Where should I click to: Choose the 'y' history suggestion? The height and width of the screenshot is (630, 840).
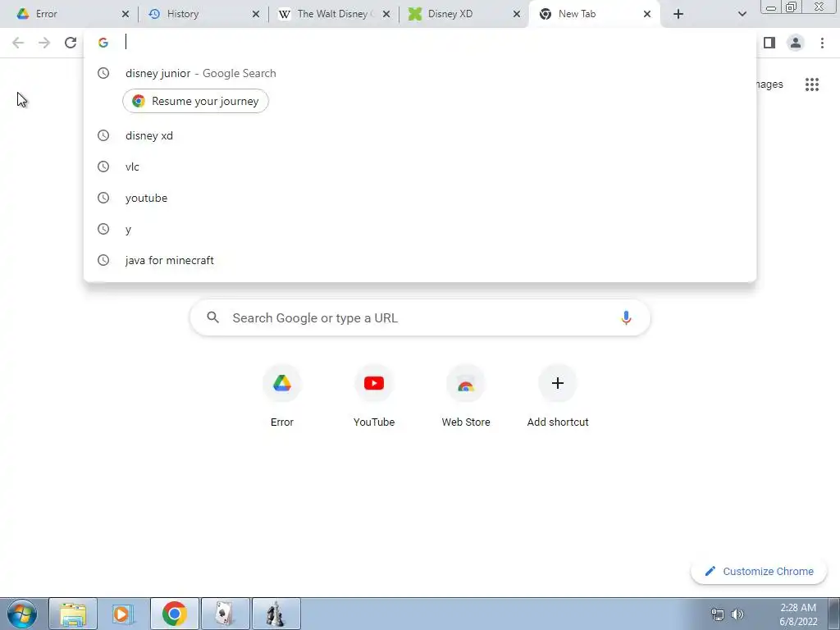(420, 229)
